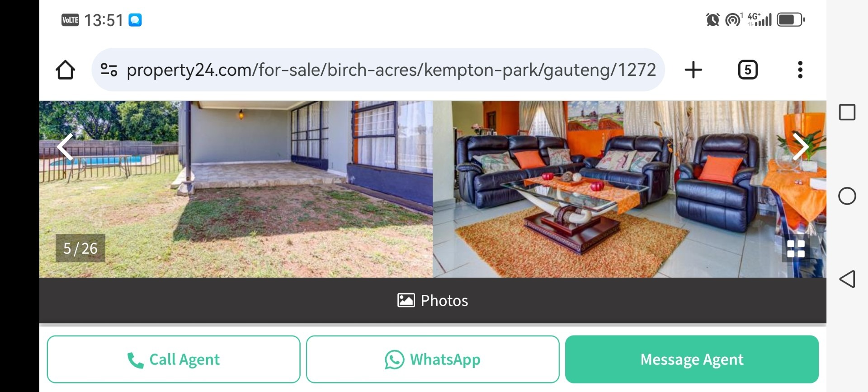The image size is (868, 392).
Task: Open the browser three-dot menu
Action: (x=800, y=70)
